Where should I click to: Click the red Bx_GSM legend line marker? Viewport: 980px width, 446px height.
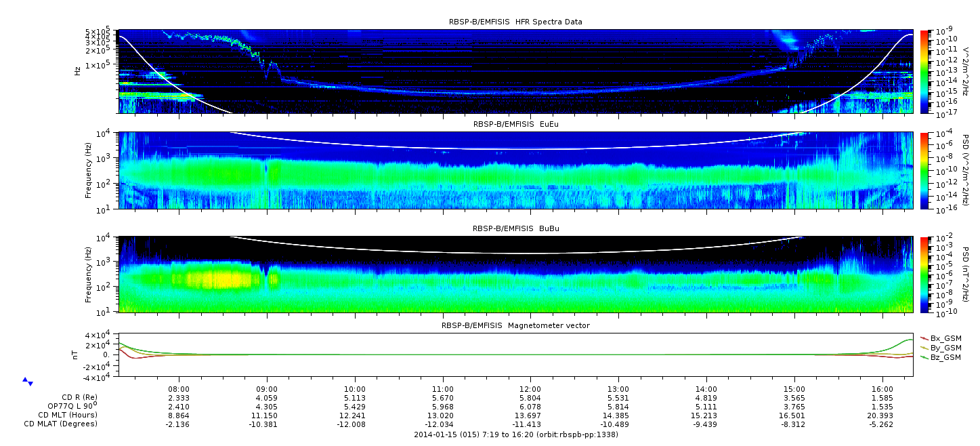point(924,338)
